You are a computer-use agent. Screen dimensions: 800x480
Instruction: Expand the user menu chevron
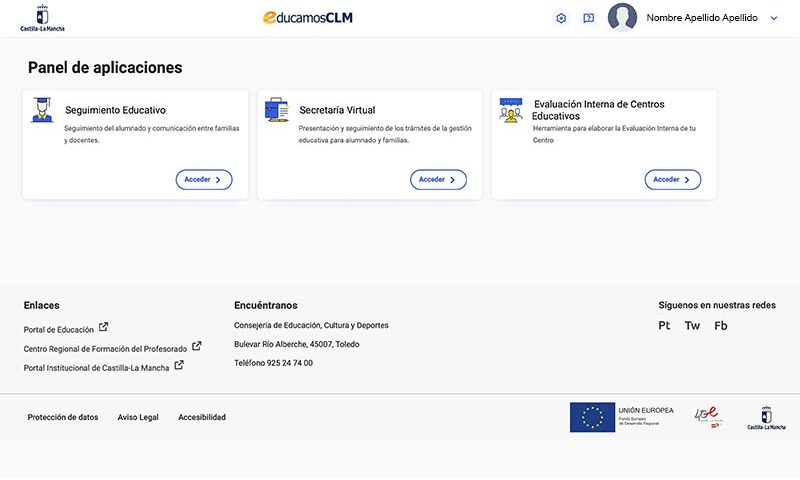773,18
